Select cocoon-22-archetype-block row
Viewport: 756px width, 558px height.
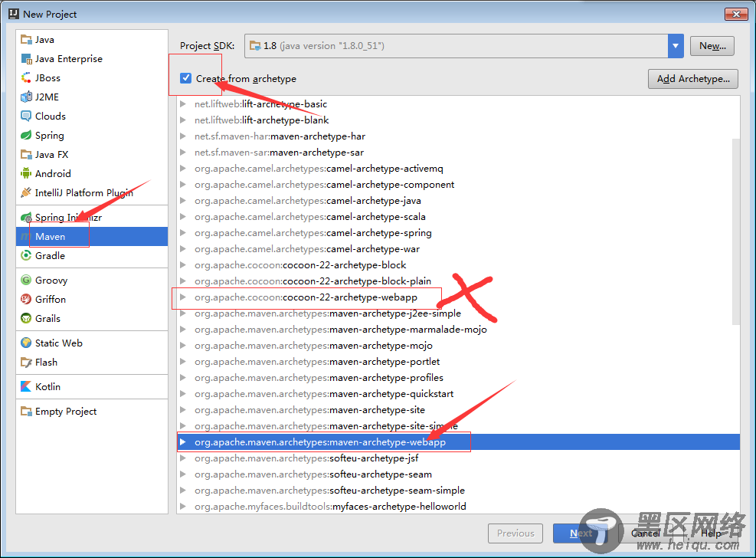coord(458,264)
